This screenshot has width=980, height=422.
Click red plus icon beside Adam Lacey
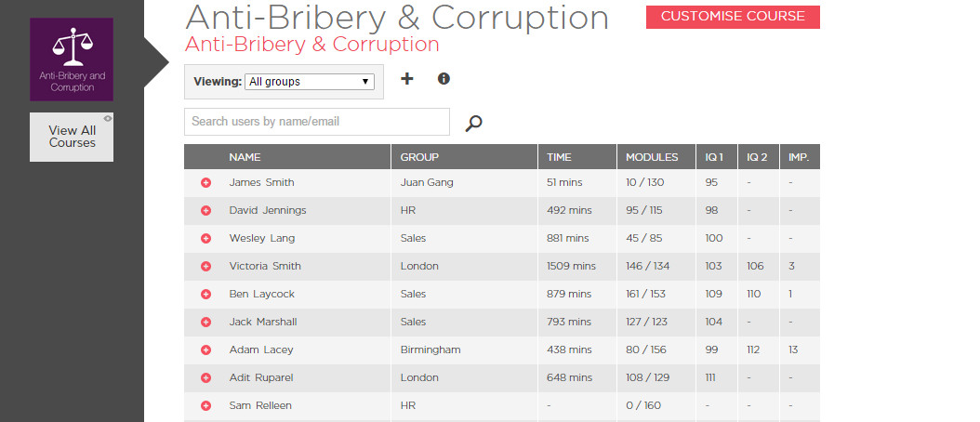(x=205, y=350)
